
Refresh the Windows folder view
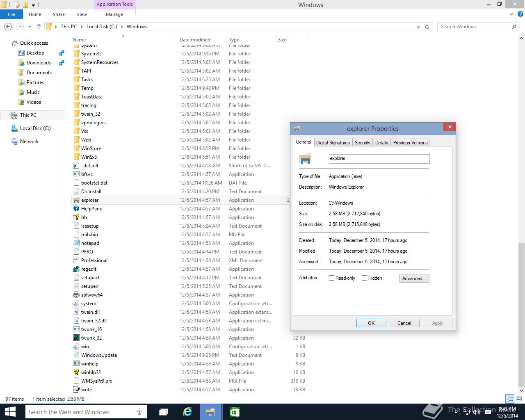427,27
